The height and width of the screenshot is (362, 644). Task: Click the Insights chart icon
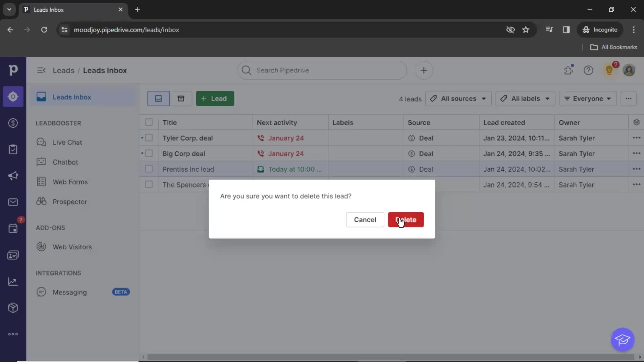[13, 281]
